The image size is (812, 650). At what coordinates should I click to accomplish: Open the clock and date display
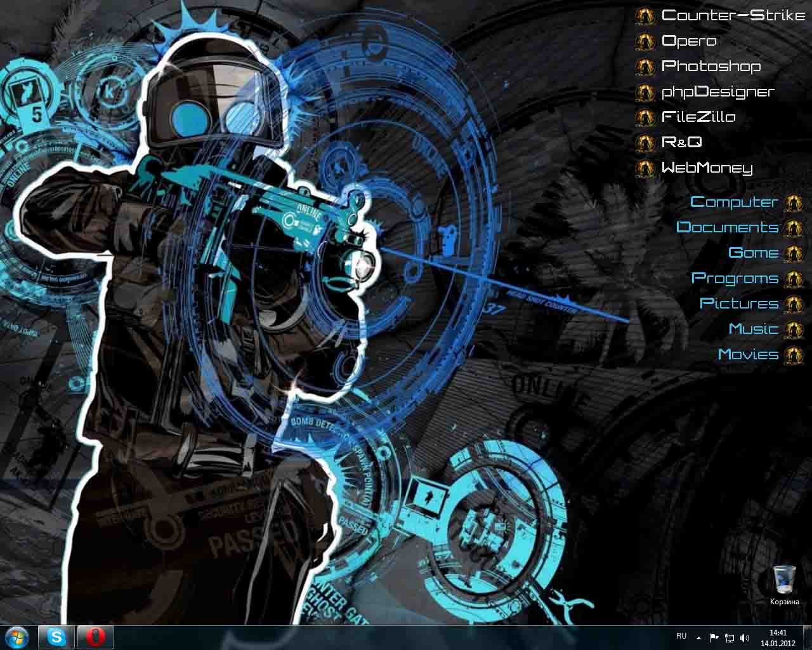(x=778, y=637)
